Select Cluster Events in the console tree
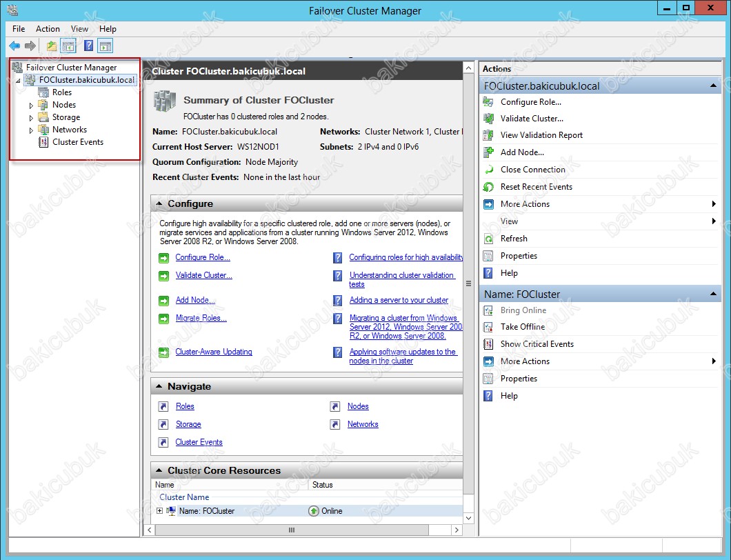 pyautogui.click(x=78, y=142)
